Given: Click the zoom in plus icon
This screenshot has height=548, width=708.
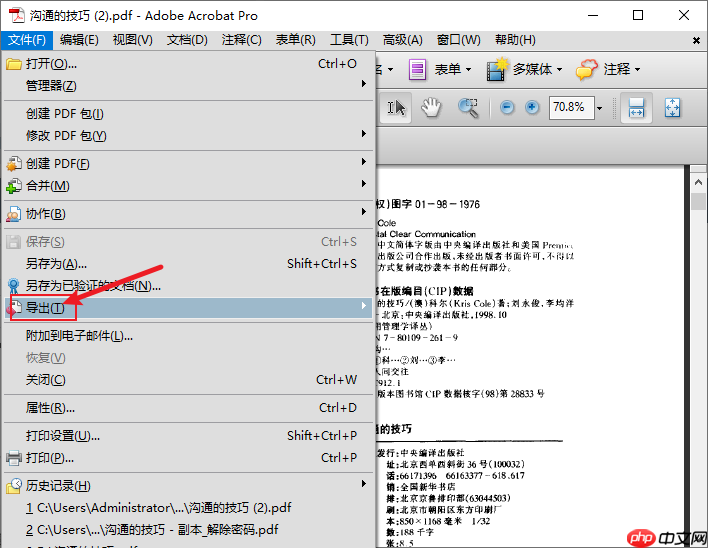Looking at the screenshot, I should (x=532, y=107).
